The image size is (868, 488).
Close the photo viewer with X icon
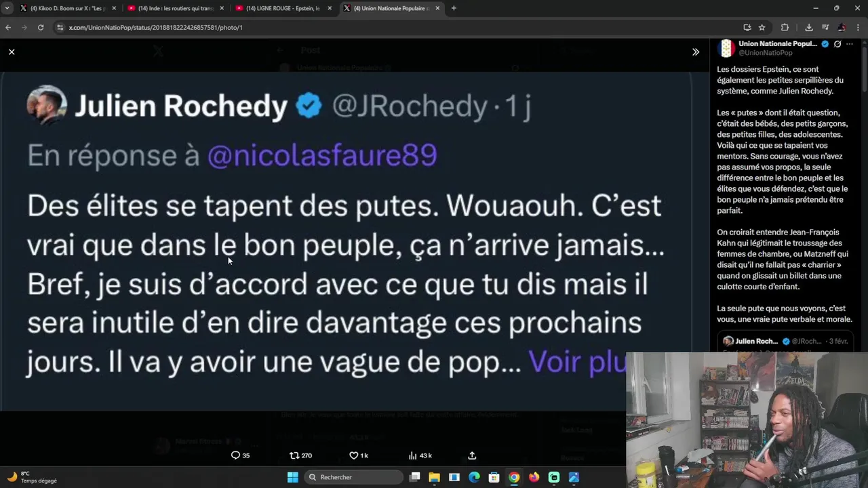12,52
